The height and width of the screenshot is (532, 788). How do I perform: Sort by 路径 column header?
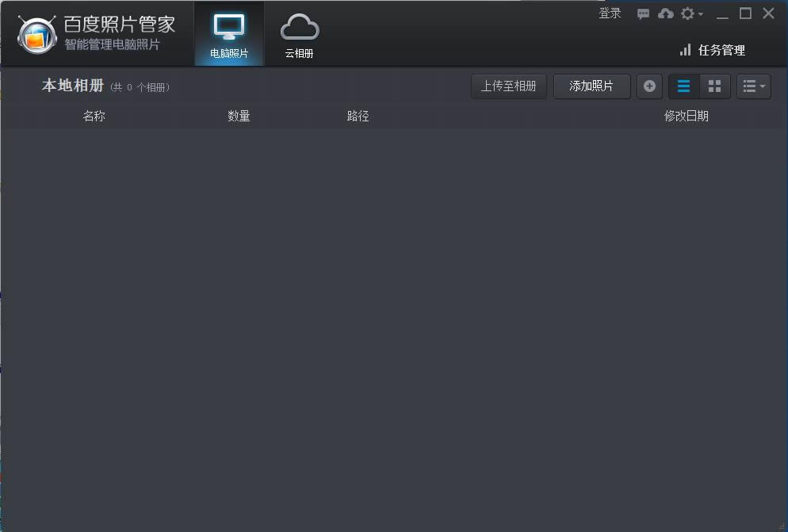tap(358, 117)
